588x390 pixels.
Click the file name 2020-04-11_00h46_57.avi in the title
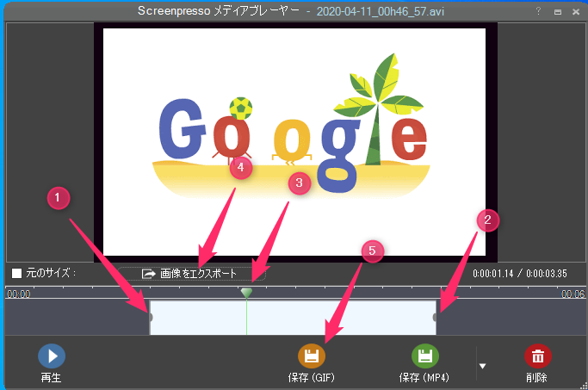[381, 12]
